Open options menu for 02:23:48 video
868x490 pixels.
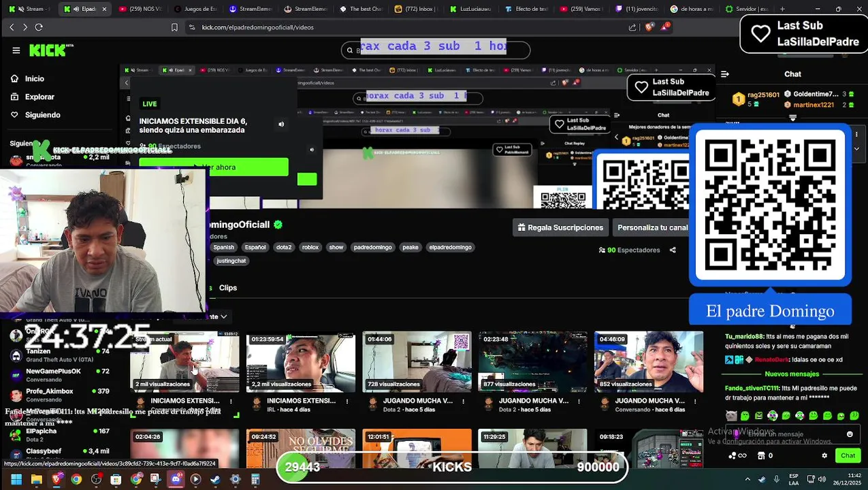579,401
